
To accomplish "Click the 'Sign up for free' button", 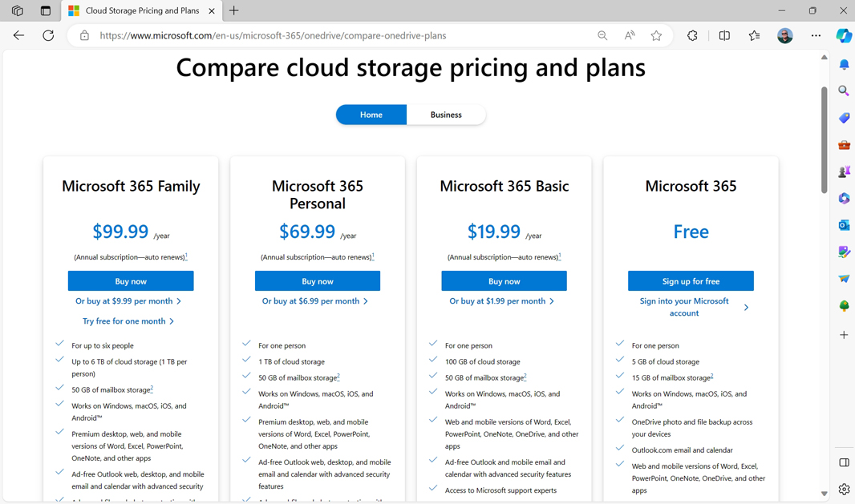I will (691, 281).
